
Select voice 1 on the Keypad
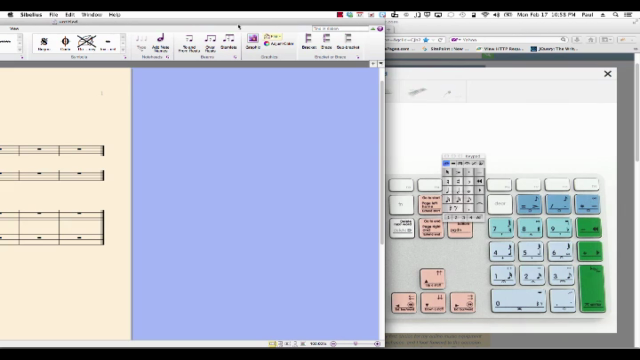pos(448,217)
